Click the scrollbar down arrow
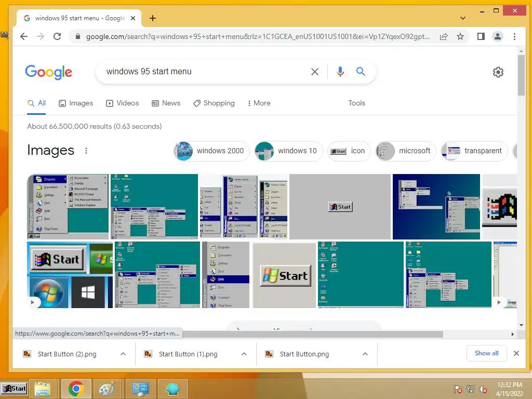This screenshot has height=399, width=532. click(x=521, y=325)
